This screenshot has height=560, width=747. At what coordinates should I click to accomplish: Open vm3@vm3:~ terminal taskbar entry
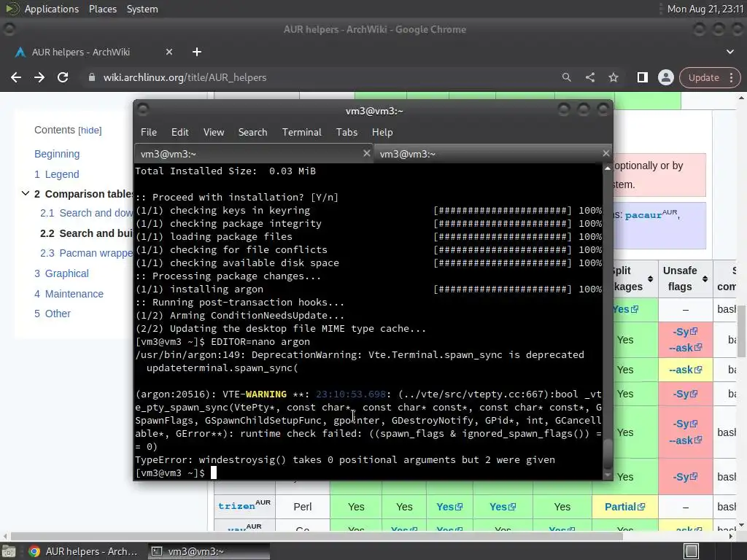click(209, 551)
